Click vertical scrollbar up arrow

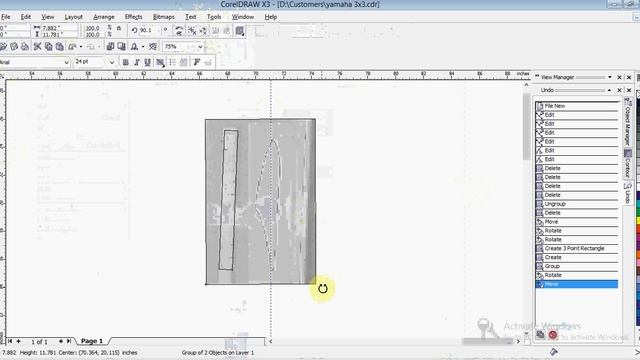click(x=527, y=85)
